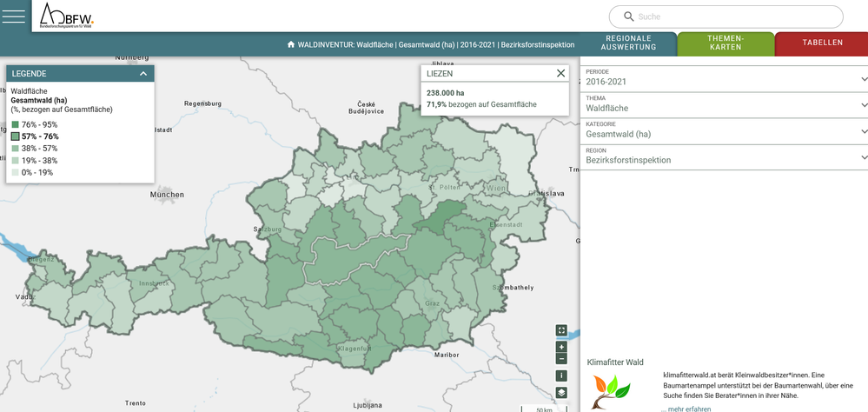The image size is (868, 412).
Task: Click the 57% - 76% legend swatch
Action: pos(16,136)
